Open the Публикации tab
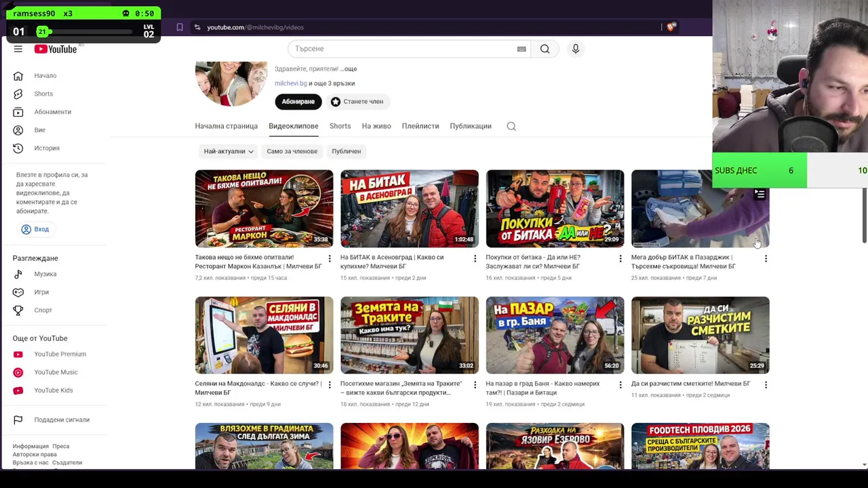Screen dimensions: 868x488 (471, 126)
